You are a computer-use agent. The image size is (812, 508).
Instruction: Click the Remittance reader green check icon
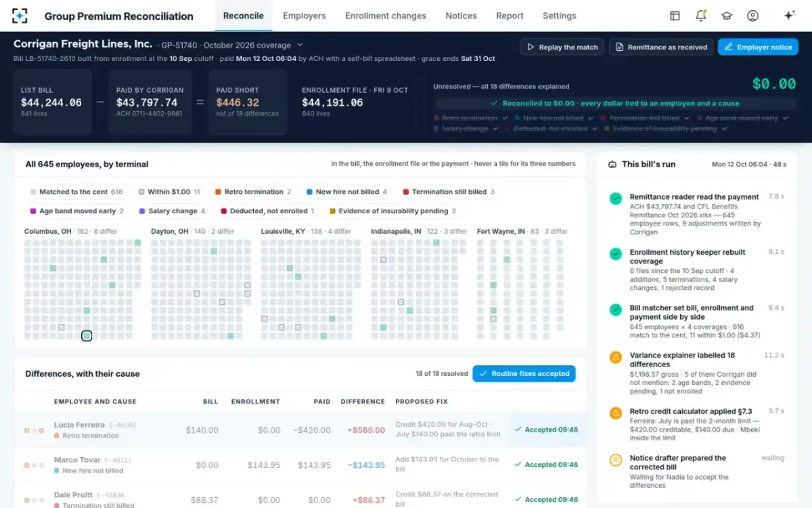click(x=616, y=198)
